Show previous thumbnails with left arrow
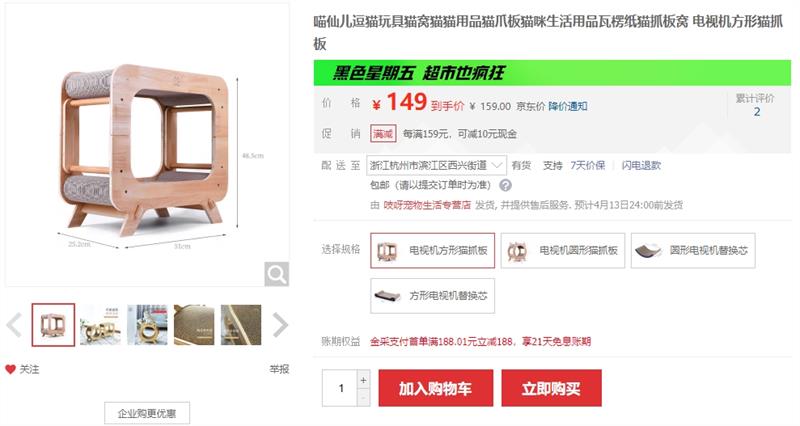The width and height of the screenshot is (800, 426). click(14, 325)
